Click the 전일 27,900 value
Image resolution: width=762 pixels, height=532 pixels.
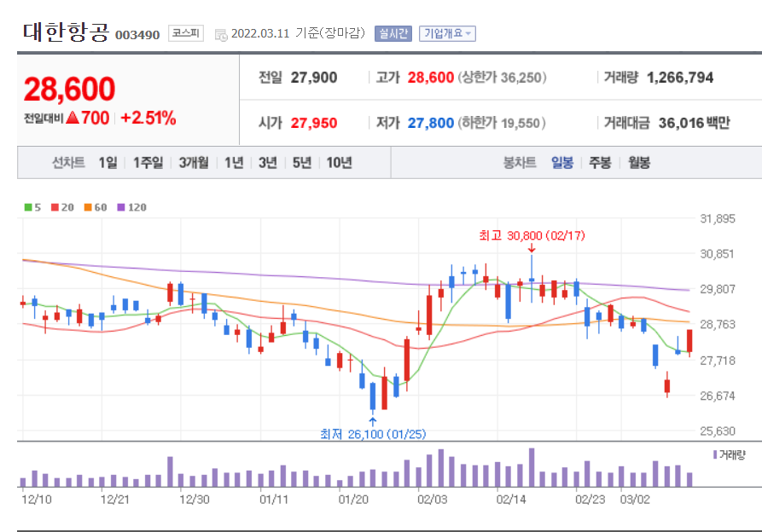[314, 78]
